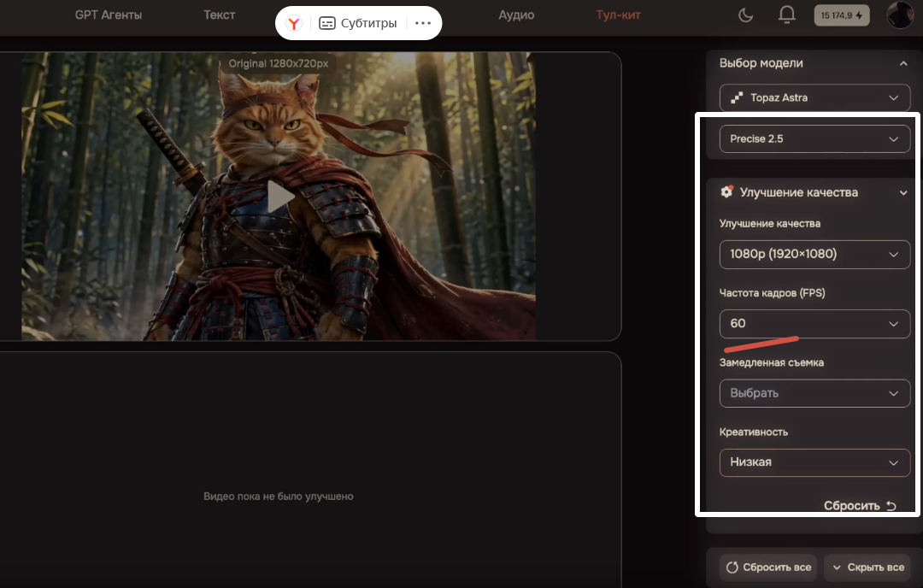
Task: Click the Креативность label
Action: (x=754, y=432)
